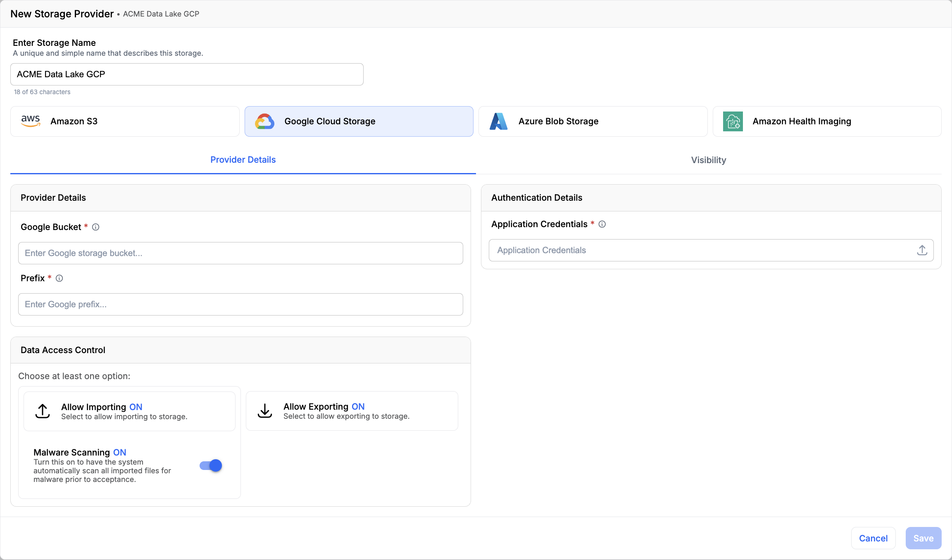
Task: Select Amazon S3 as storage provider
Action: pyautogui.click(x=125, y=121)
